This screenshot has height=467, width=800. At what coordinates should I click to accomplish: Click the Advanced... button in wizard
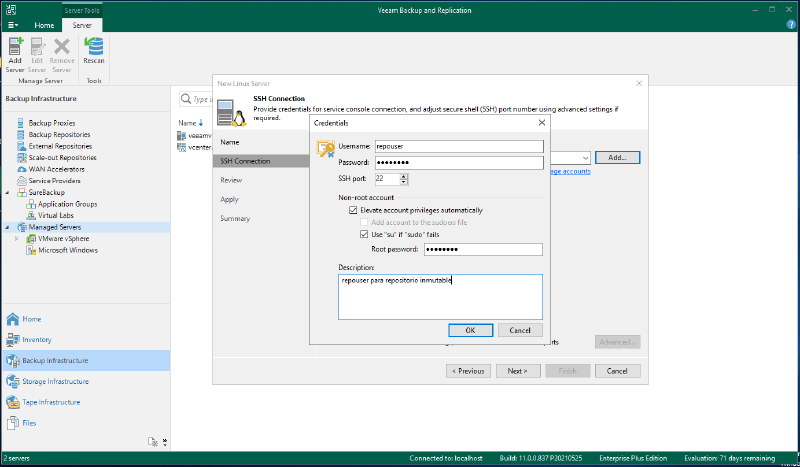(x=617, y=342)
